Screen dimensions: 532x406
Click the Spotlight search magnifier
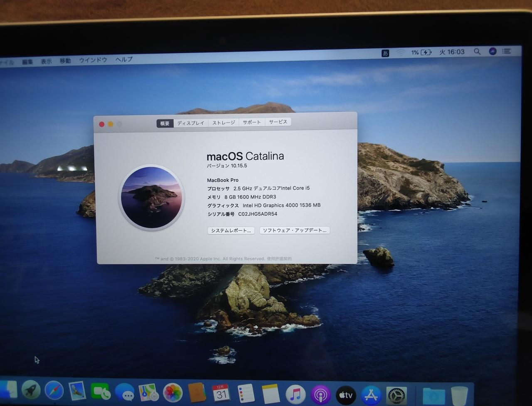tap(477, 52)
